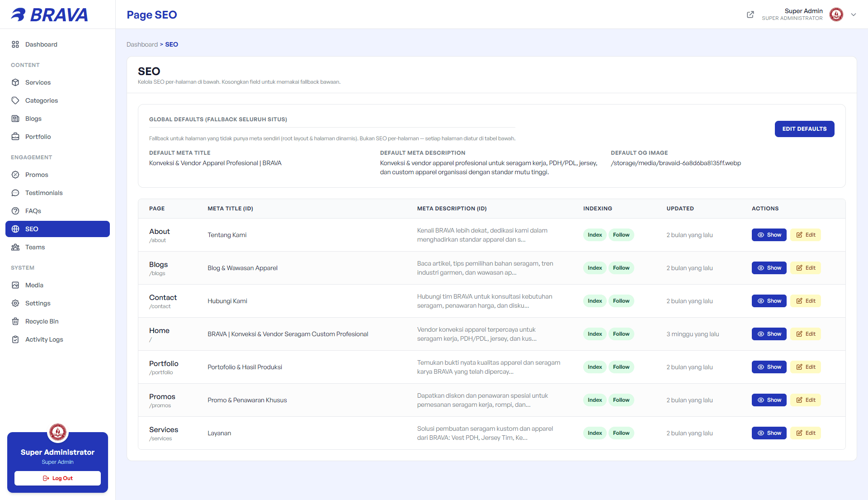868x500 pixels.
Task: Edit the Home page SEO
Action: tap(806, 334)
